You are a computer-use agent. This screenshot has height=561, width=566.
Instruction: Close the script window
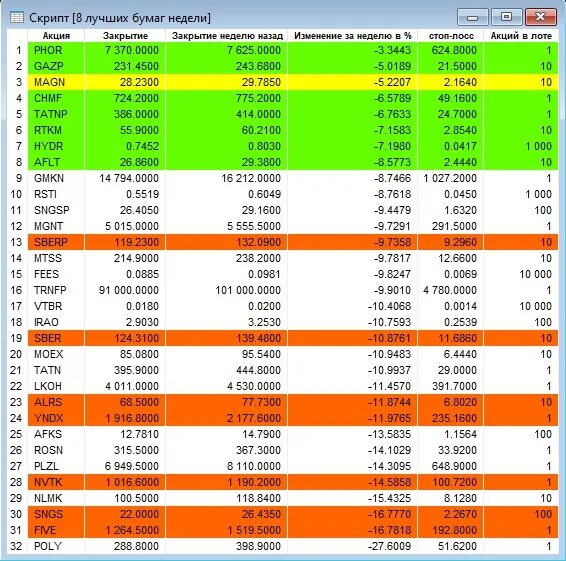click(x=540, y=17)
